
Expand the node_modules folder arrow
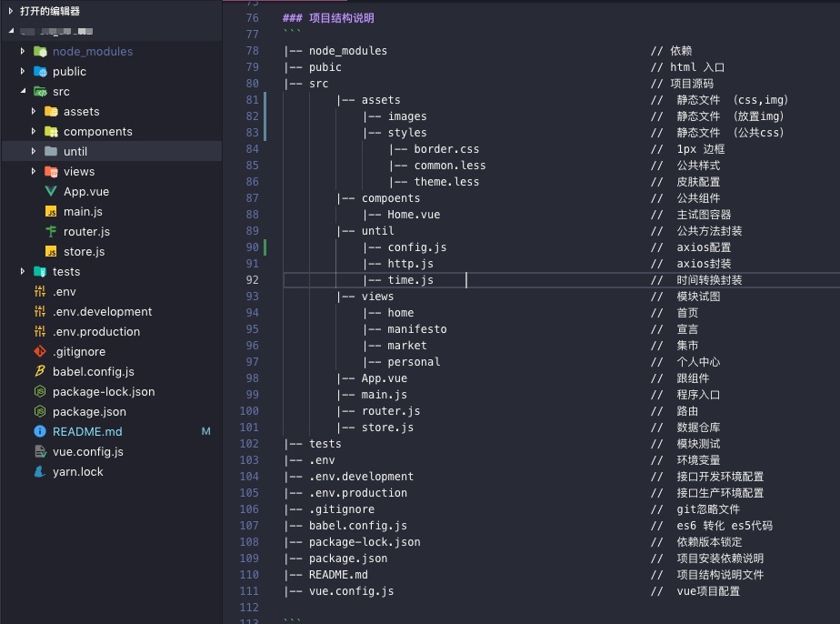[22, 51]
